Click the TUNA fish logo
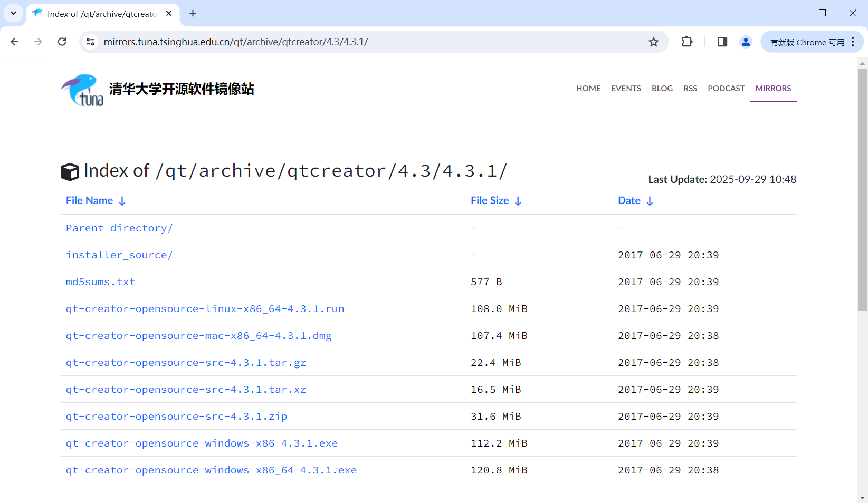 pyautogui.click(x=82, y=90)
